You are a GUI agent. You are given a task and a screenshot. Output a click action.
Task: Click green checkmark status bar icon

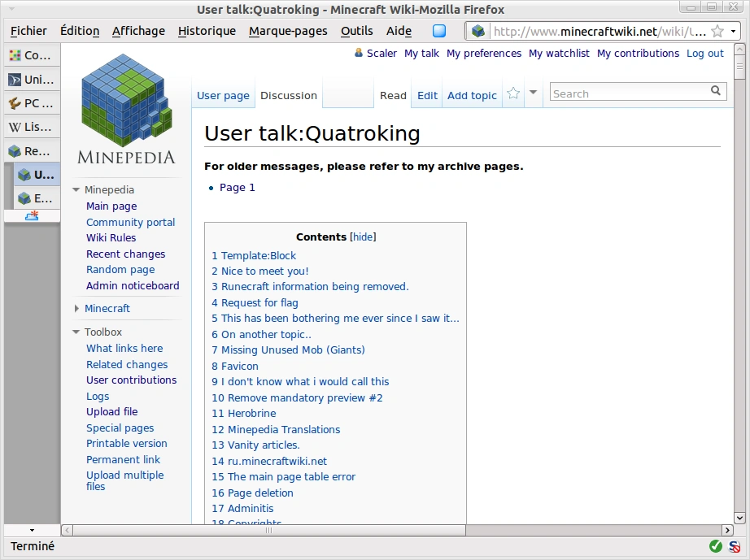click(x=716, y=545)
